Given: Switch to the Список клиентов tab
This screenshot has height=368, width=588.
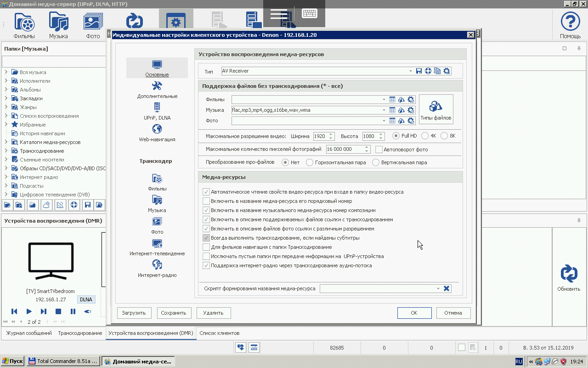Looking at the screenshot, I should [x=219, y=333].
